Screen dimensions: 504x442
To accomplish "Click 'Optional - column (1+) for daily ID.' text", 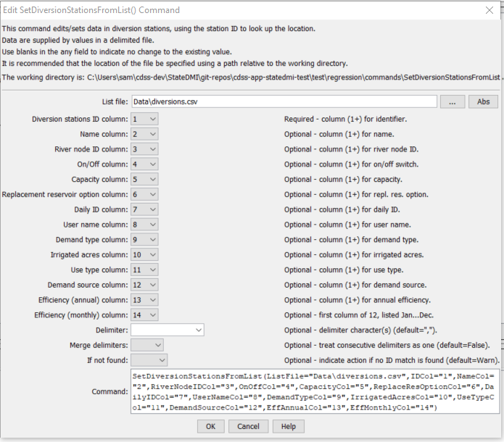I will [x=342, y=209].
